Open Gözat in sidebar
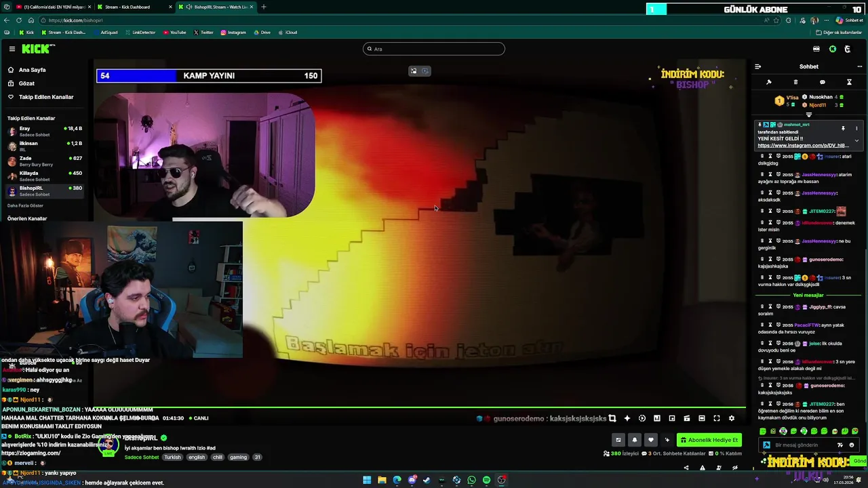 click(21, 83)
